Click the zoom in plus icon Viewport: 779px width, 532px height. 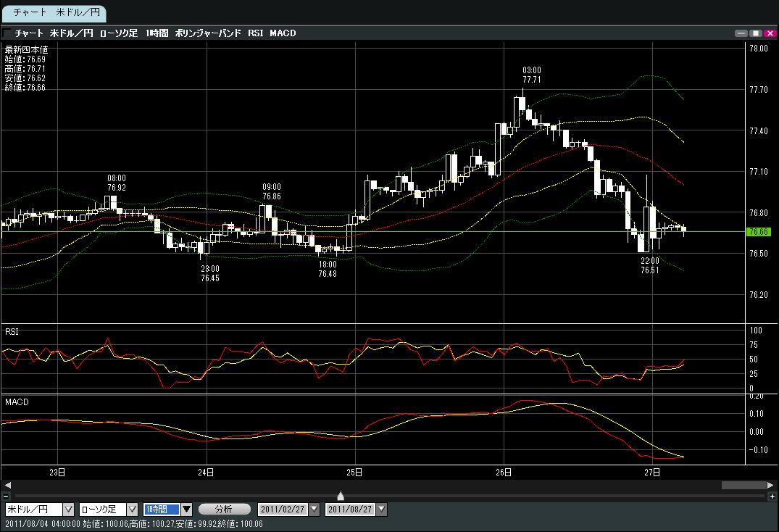[771, 496]
